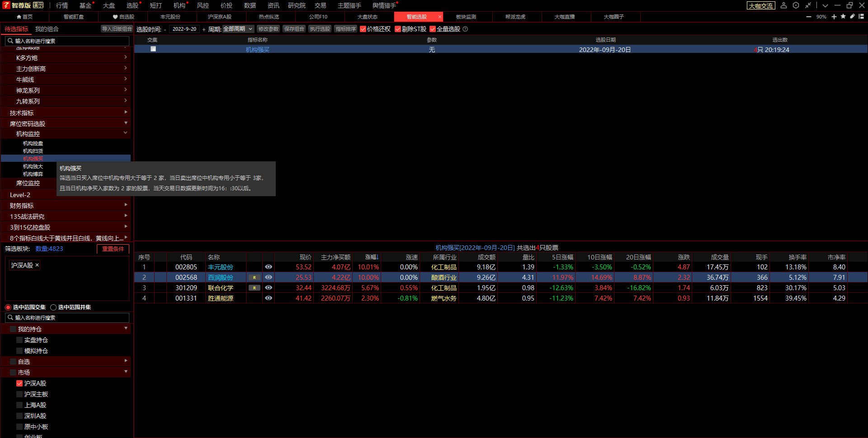Image resolution: width=868 pixels, height=438 pixels.
Task: Decrease the stock-pick date with minus
Action: 165,29
